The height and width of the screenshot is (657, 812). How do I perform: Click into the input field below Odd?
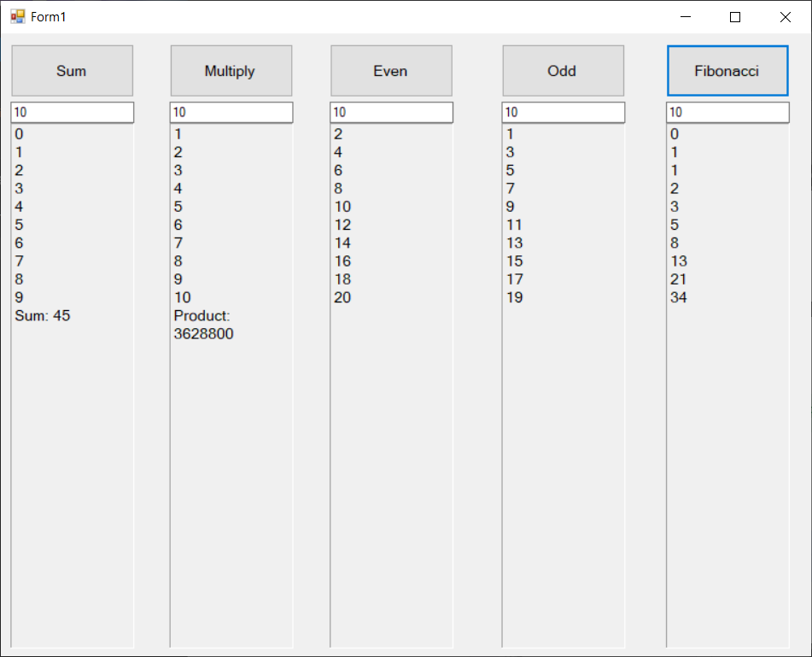click(563, 113)
